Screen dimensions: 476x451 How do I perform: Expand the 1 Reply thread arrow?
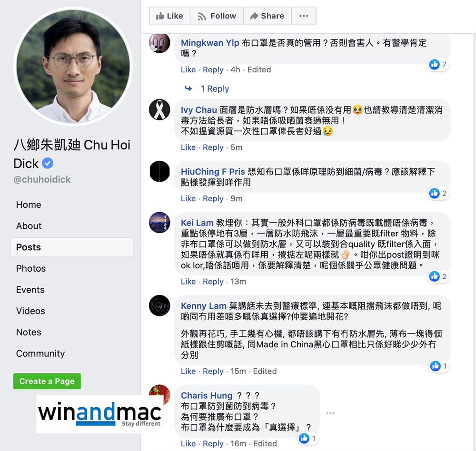point(188,88)
